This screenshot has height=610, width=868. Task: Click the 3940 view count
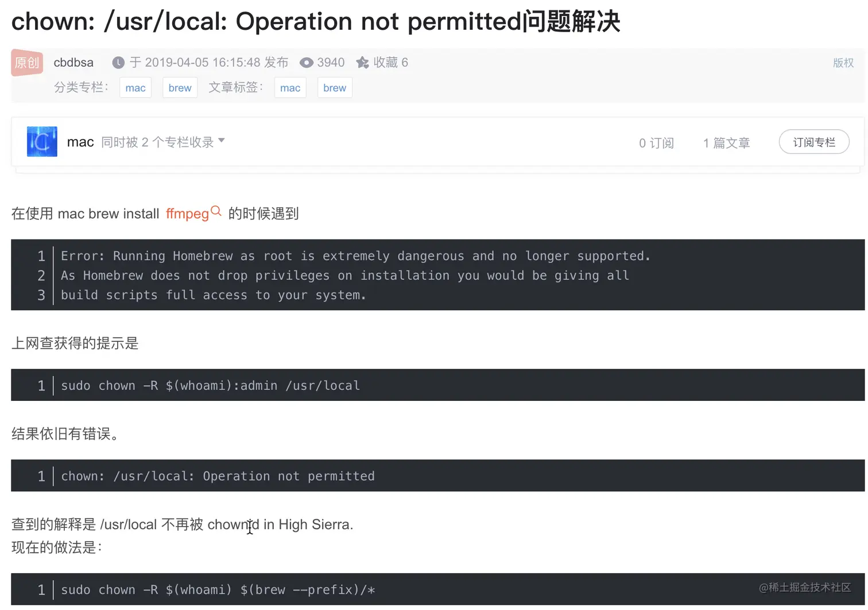point(331,63)
